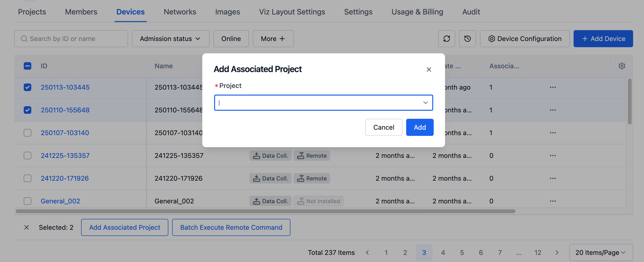Open device link 241220-171926
This screenshot has height=262, width=644.
(64, 178)
